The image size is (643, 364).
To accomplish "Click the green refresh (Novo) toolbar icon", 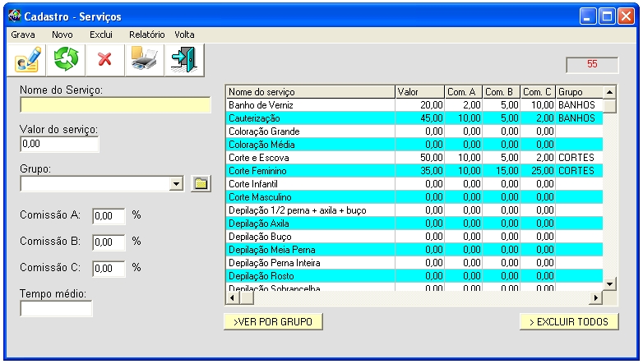I will click(x=66, y=60).
